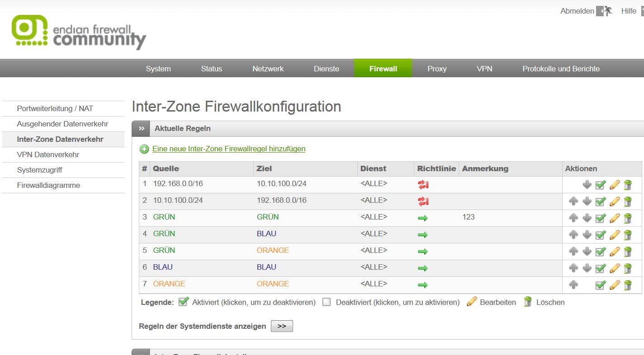
Task: Open the Firewall tab
Action: pyautogui.click(x=383, y=69)
